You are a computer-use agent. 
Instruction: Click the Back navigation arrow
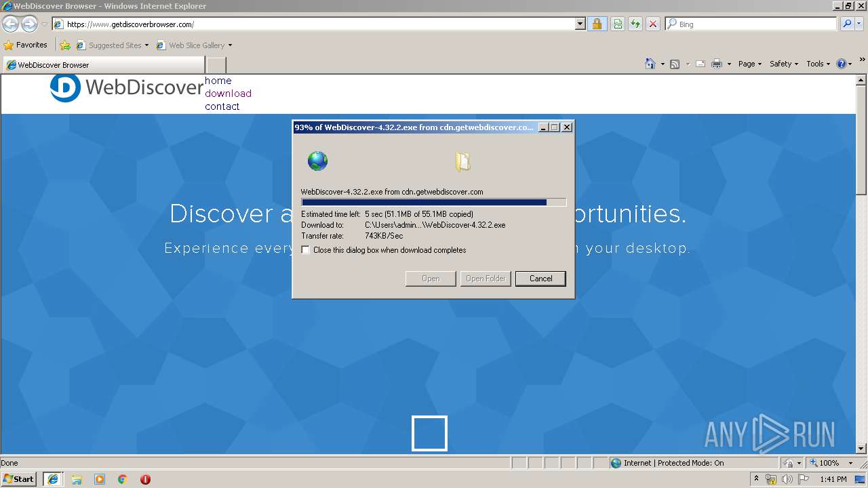point(10,24)
